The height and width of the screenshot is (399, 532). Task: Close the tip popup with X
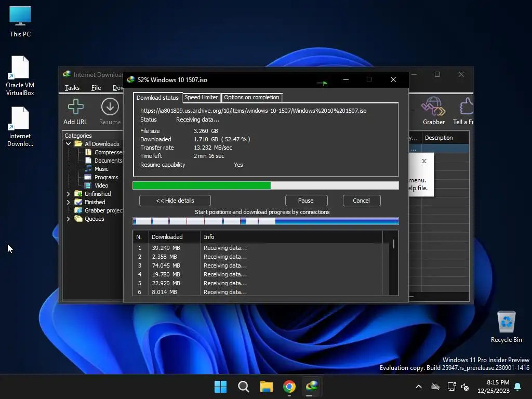[x=424, y=161]
